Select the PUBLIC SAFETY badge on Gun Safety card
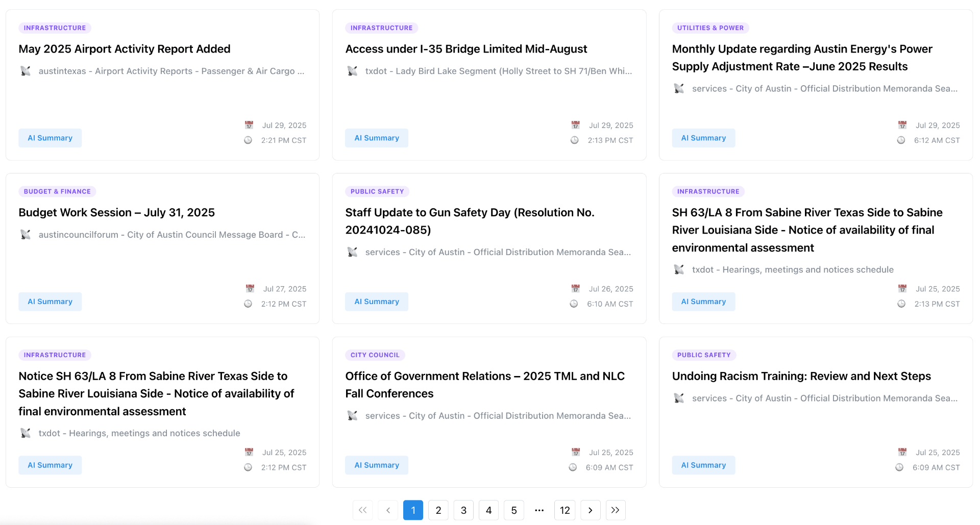The height and width of the screenshot is (525, 980). click(x=377, y=191)
